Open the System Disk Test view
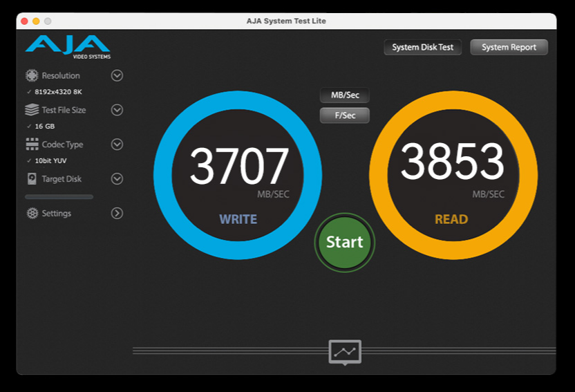Image resolution: width=575 pixels, height=392 pixels. click(x=422, y=47)
